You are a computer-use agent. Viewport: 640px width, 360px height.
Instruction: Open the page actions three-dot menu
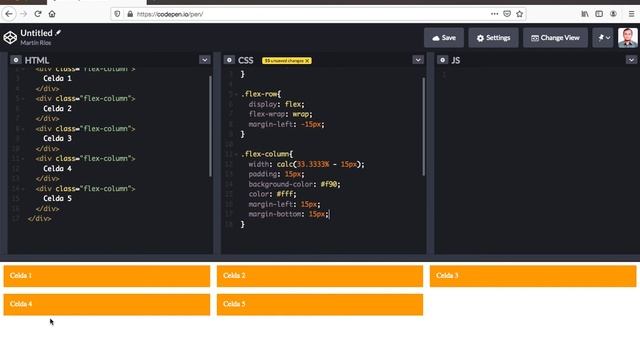coord(494,14)
